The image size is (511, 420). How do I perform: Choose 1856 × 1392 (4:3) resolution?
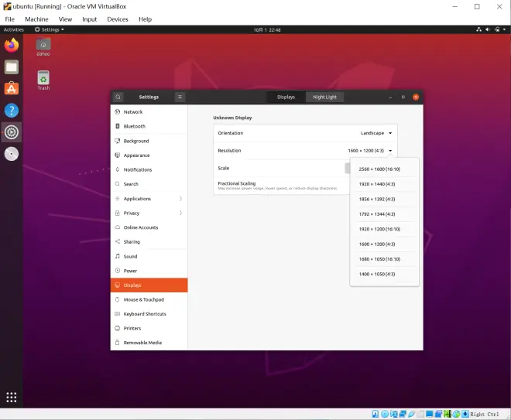pos(385,200)
